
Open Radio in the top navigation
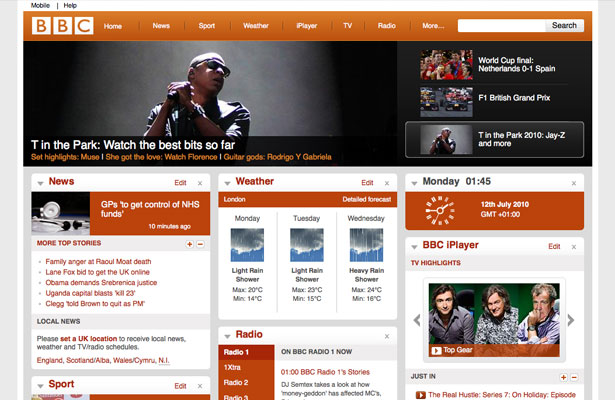[387, 26]
